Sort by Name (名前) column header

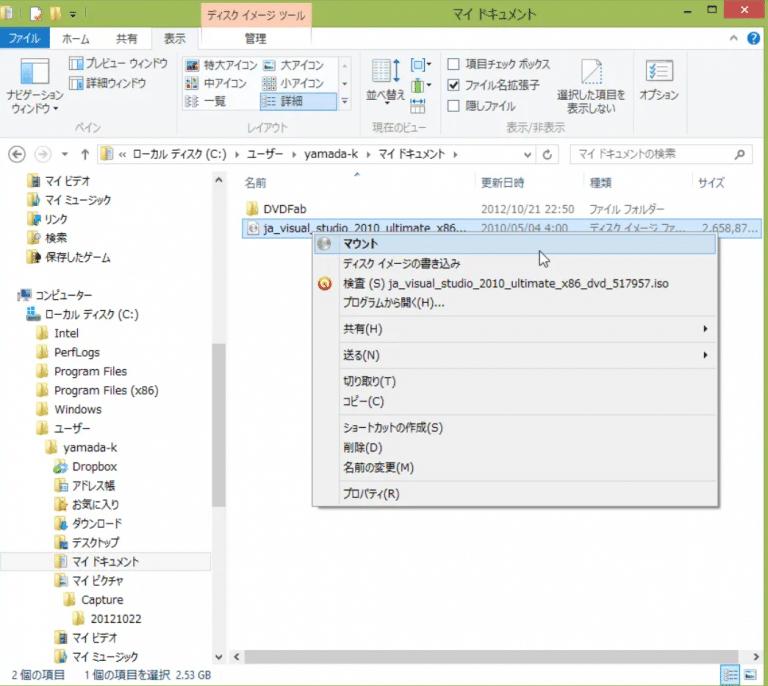pyautogui.click(x=357, y=183)
